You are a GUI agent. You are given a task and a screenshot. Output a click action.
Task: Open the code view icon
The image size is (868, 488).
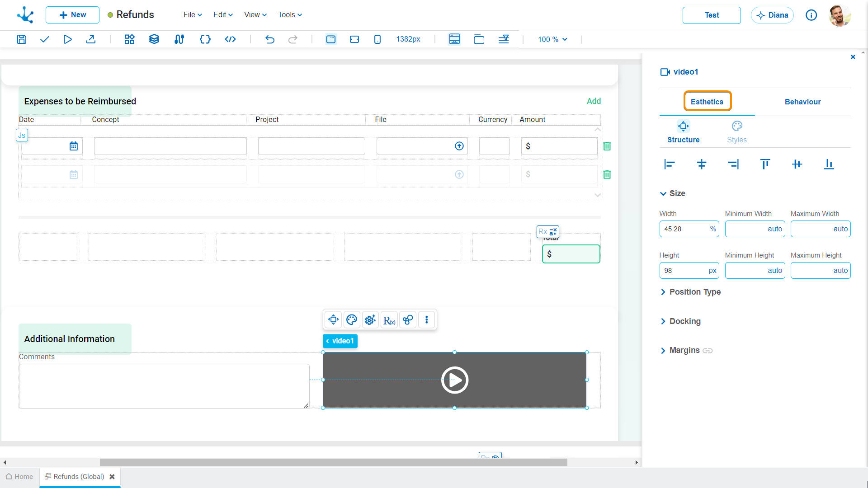tap(230, 39)
